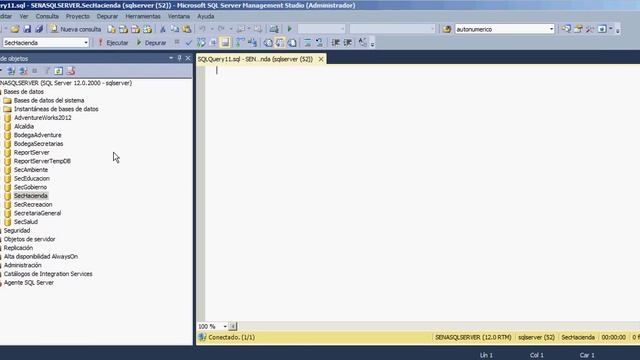The width and height of the screenshot is (640, 360).
Task: Pin the Object Explorer panel
Action: (x=179, y=58)
